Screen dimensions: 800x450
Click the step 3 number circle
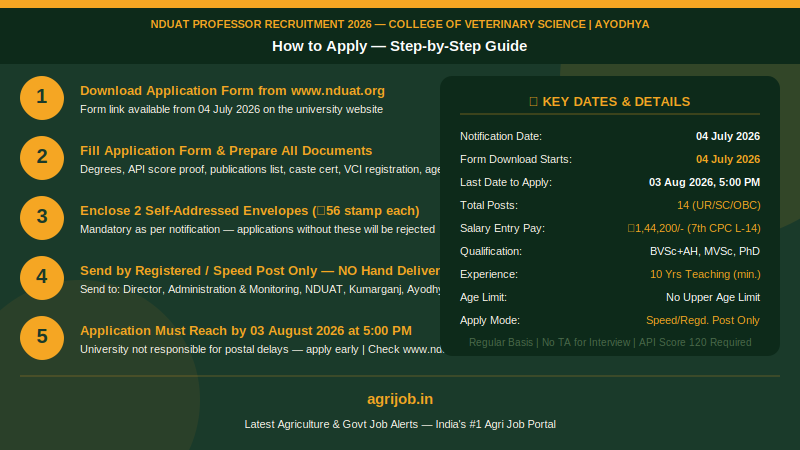click(42, 218)
